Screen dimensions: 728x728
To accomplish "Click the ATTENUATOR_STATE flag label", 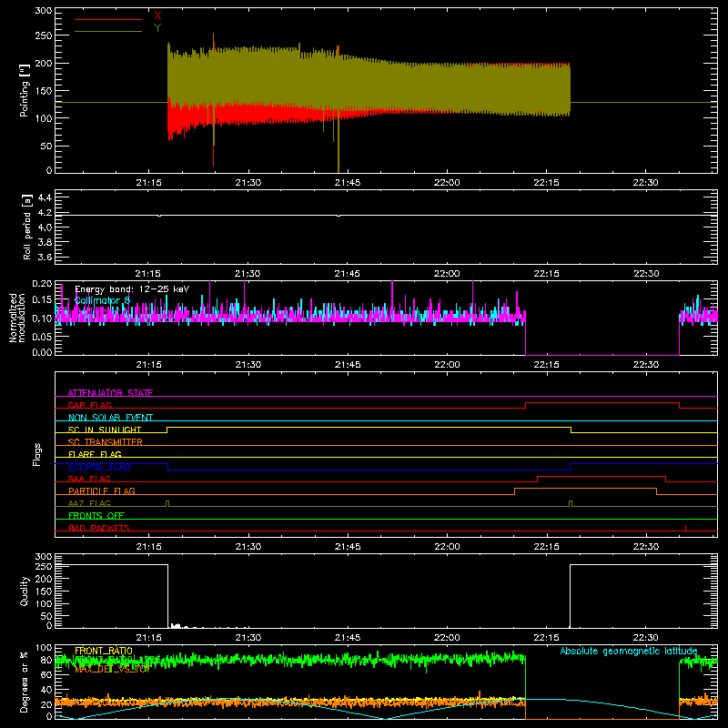I will click(x=110, y=393).
